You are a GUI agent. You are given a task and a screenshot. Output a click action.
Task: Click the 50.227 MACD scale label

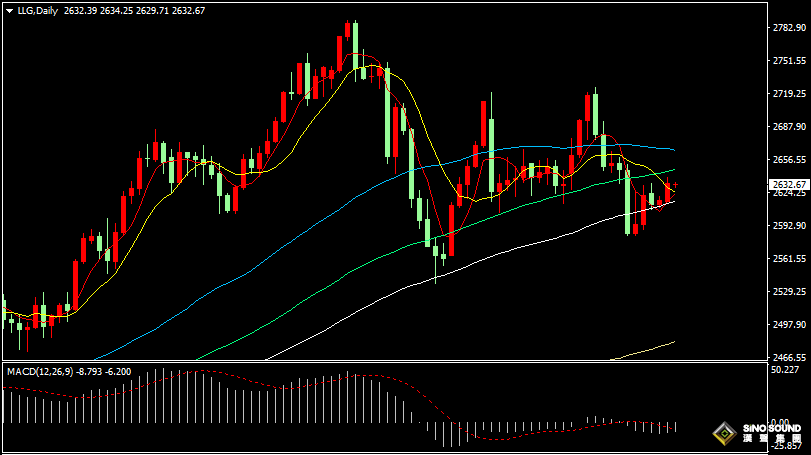[785, 370]
